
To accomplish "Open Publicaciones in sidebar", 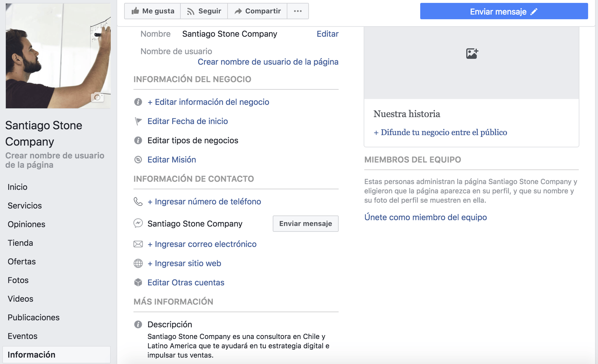I will (33, 317).
